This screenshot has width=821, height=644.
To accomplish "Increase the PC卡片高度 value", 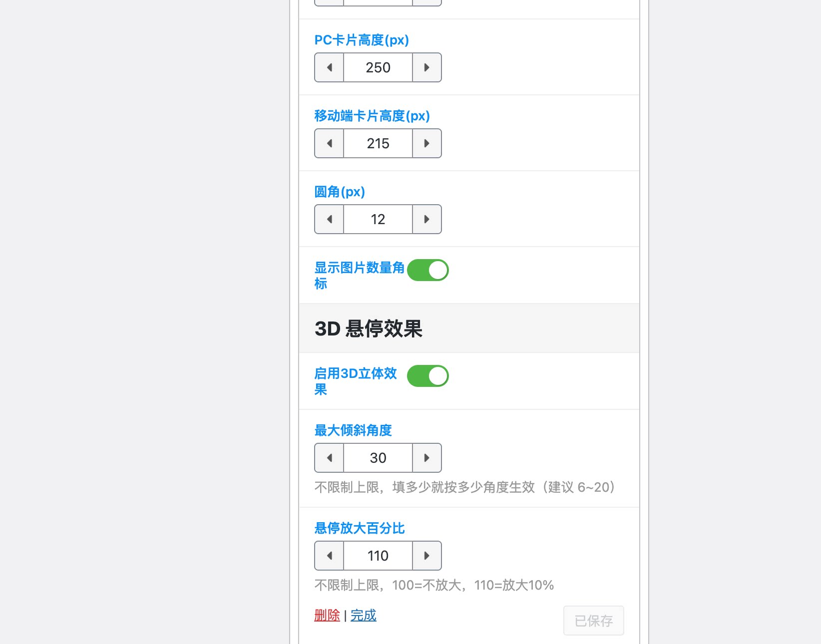I will point(426,67).
